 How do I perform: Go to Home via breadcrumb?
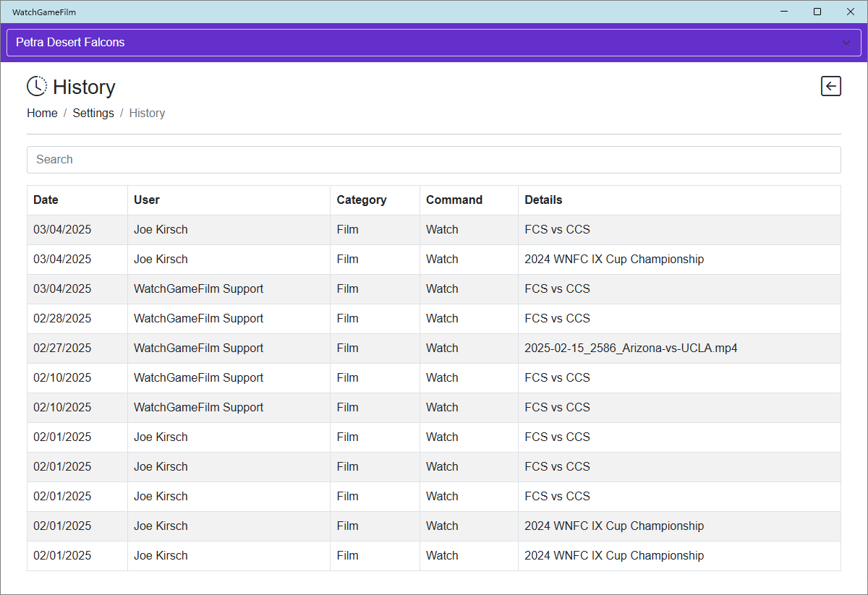pos(42,114)
